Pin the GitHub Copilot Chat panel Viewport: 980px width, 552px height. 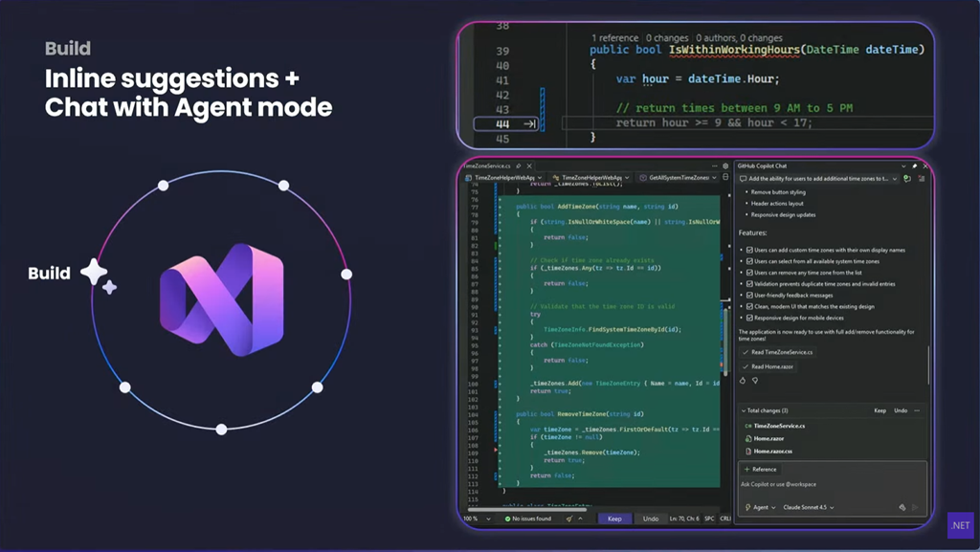click(914, 166)
